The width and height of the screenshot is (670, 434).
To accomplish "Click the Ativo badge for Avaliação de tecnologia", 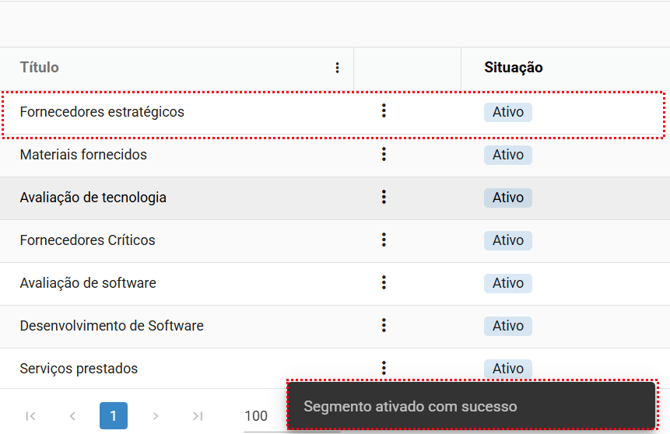I will click(508, 198).
